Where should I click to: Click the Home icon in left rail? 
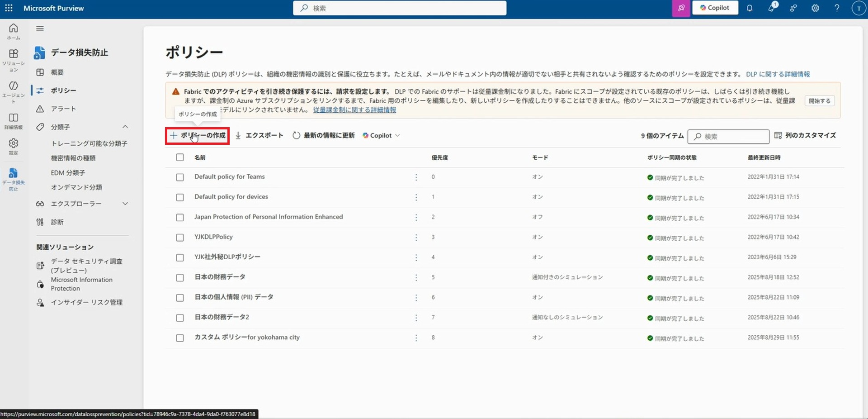[14, 31]
